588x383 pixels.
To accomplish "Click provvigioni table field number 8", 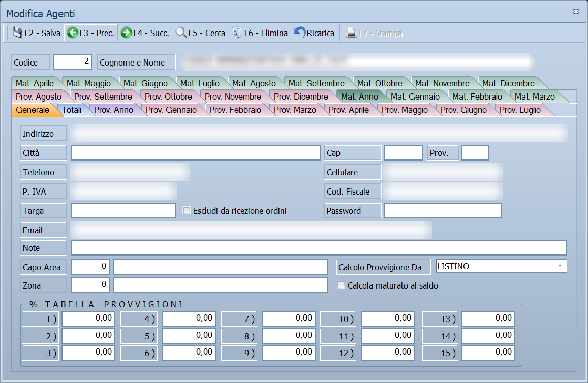I will (x=289, y=336).
